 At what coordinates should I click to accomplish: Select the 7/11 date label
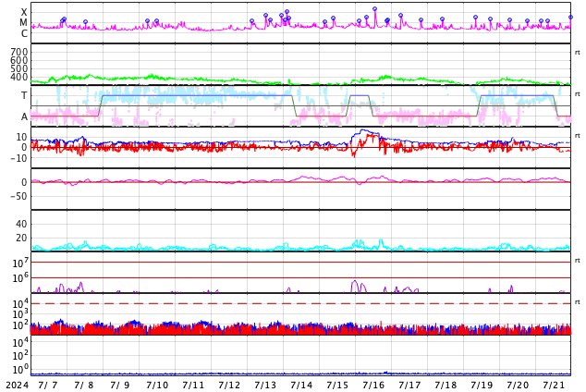(193, 385)
